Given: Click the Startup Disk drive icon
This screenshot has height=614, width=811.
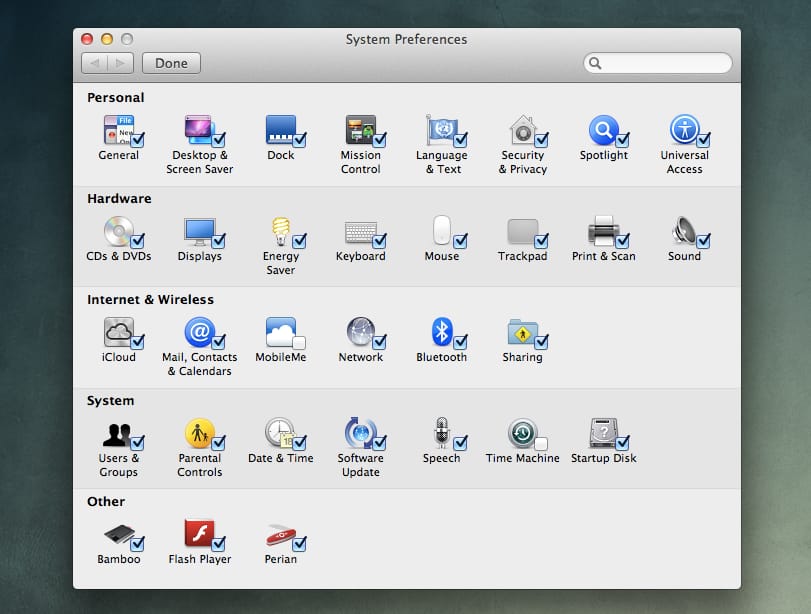Looking at the screenshot, I should tap(604, 432).
